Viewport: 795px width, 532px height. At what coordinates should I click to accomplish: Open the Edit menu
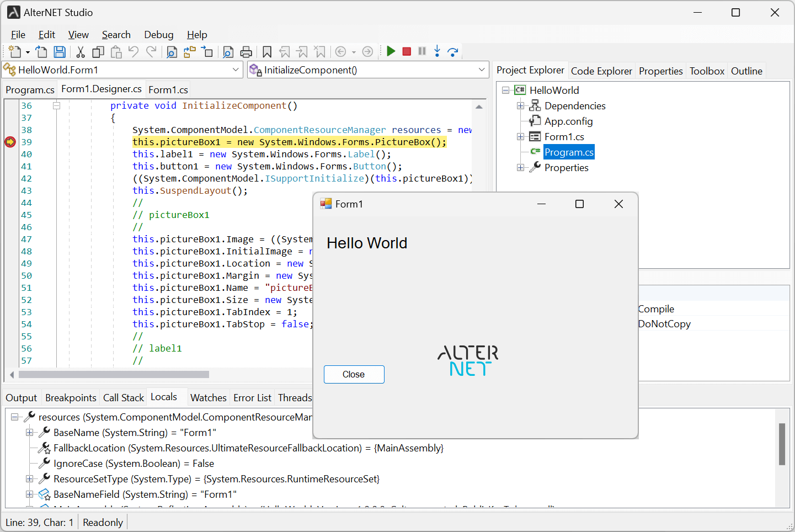tap(47, 35)
